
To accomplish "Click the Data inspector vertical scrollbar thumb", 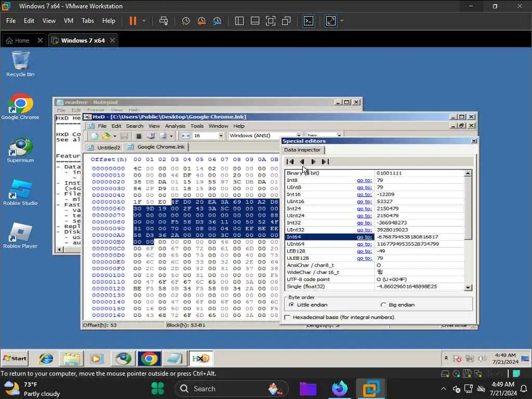I will click(x=468, y=208).
